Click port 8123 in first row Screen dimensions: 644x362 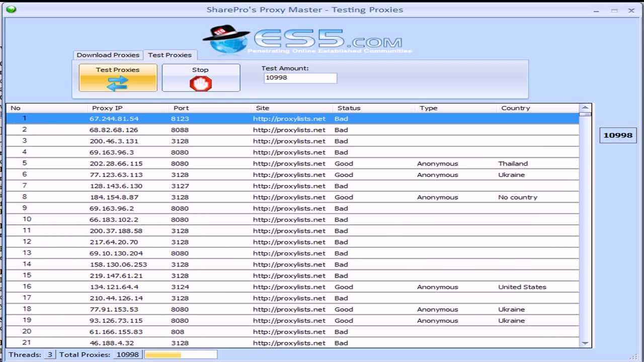click(180, 119)
